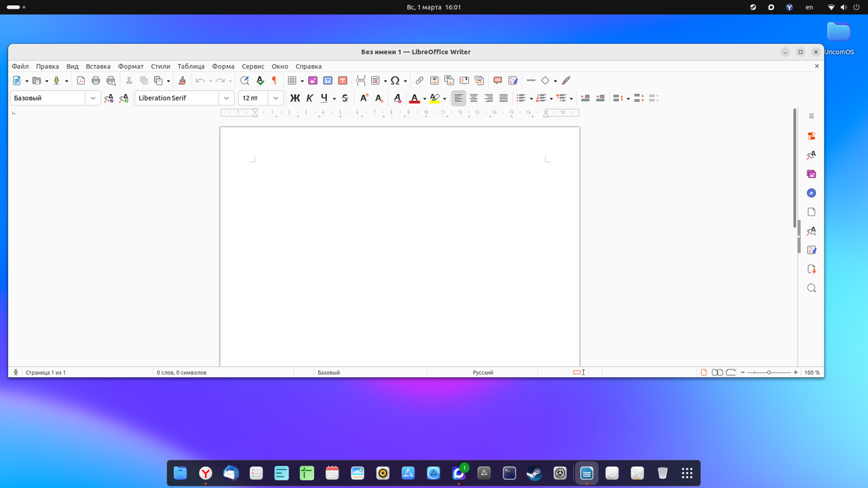Open the Формат menu

(x=130, y=66)
